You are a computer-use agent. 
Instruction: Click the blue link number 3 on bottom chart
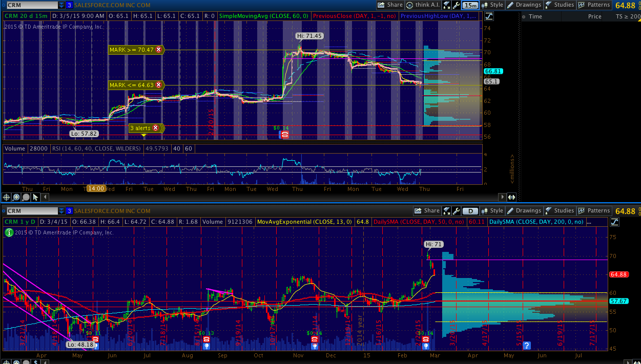(69, 211)
